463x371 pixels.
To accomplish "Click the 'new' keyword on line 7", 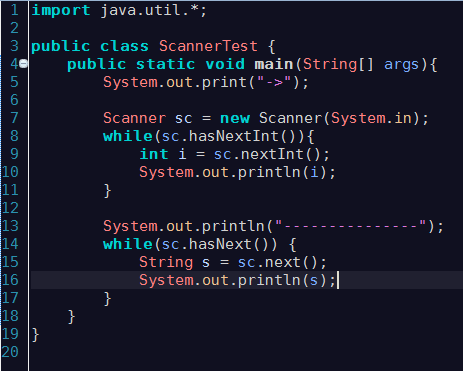I will [235, 118].
